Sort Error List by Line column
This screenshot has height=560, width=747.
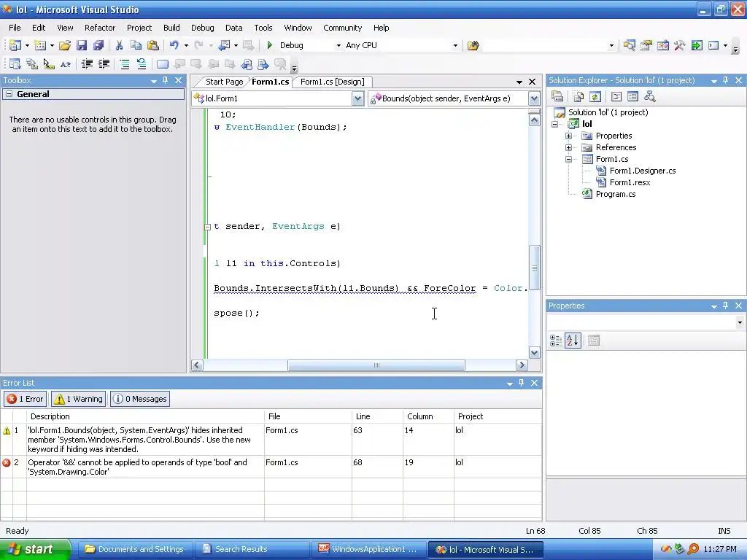(x=377, y=416)
